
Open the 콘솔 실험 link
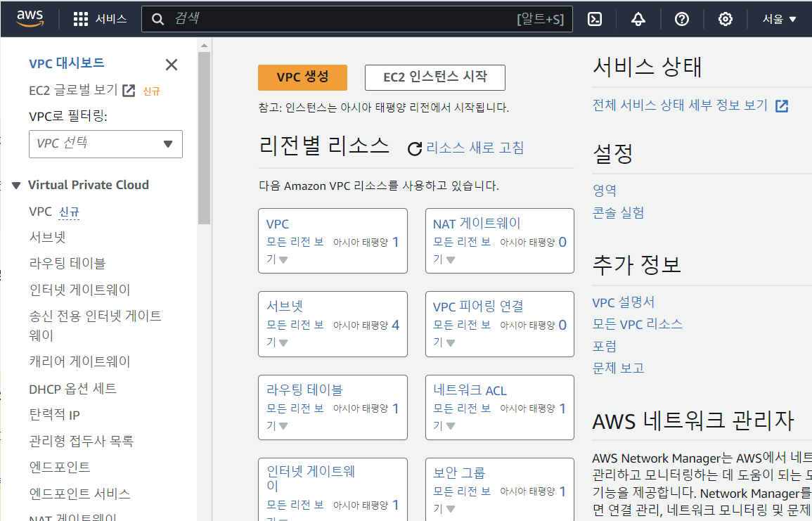[619, 213]
